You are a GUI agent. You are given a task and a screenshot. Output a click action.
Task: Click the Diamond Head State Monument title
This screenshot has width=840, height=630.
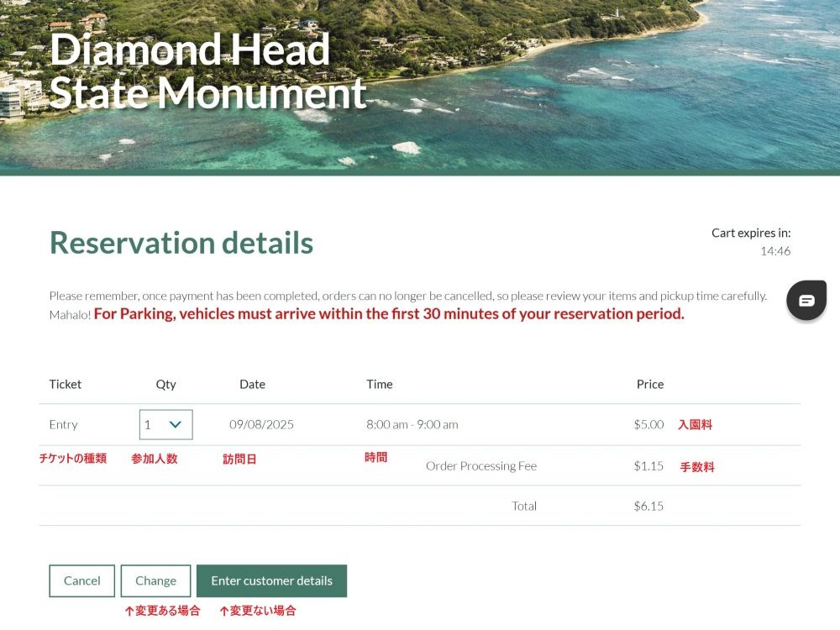tap(207, 71)
